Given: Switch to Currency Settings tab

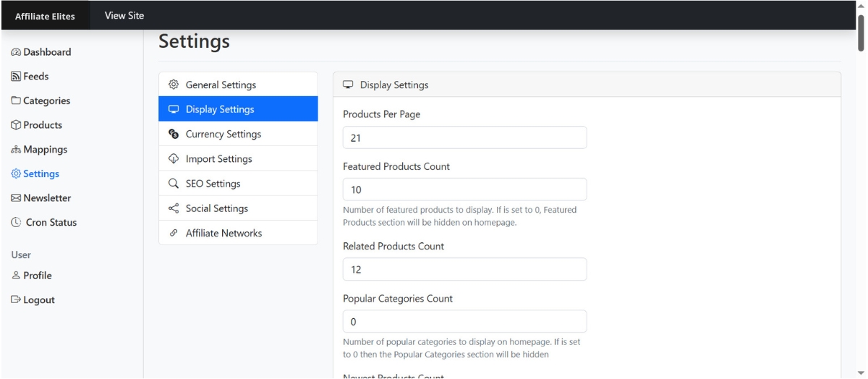Looking at the screenshot, I should point(223,134).
